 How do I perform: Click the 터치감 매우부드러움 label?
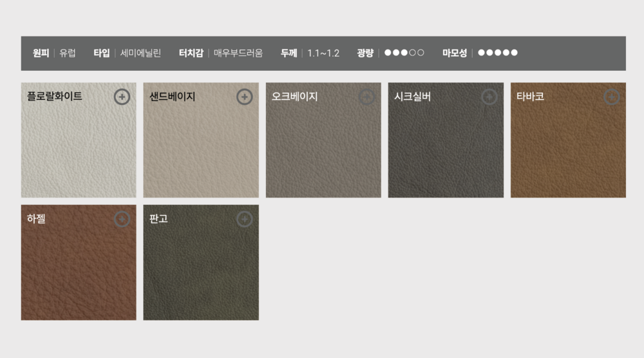pyautogui.click(x=220, y=53)
